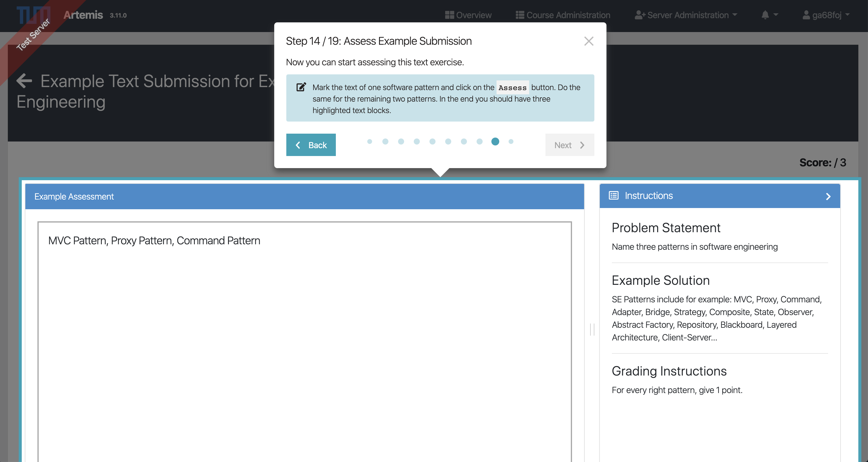868x462 pixels.
Task: Click the Back button in dialog
Action: 311,144
